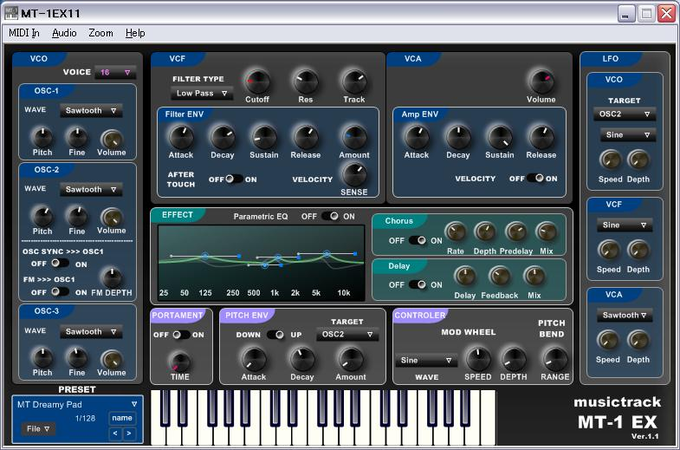Image resolution: width=680 pixels, height=450 pixels.
Task: Click the FM DEPTH knob
Action: coord(111,278)
